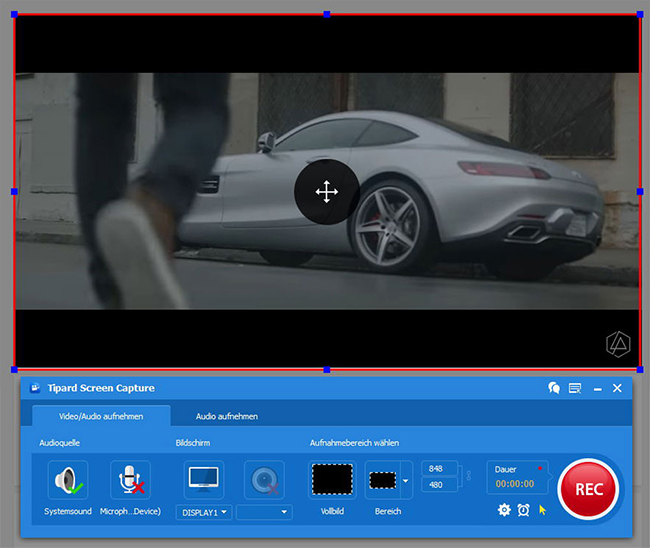Click the Dauer duration timer box

click(517, 477)
